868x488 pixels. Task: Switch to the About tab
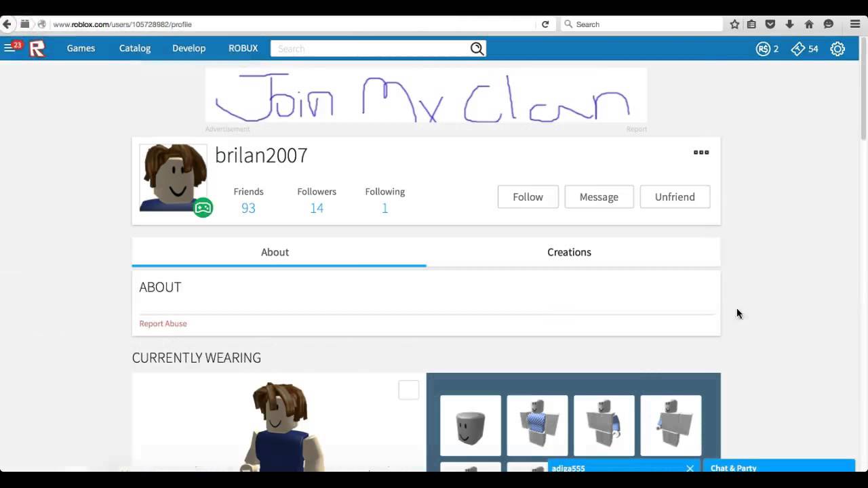click(279, 252)
